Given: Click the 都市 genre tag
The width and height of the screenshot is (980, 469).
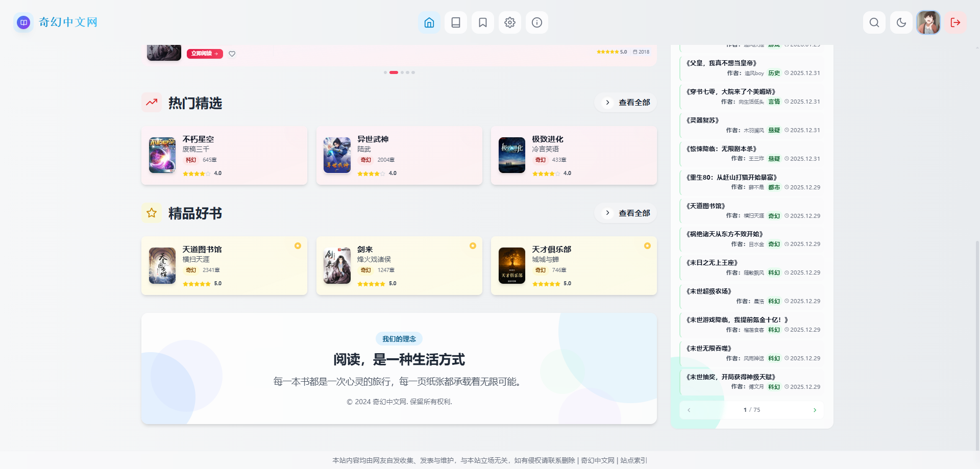Looking at the screenshot, I should [774, 187].
